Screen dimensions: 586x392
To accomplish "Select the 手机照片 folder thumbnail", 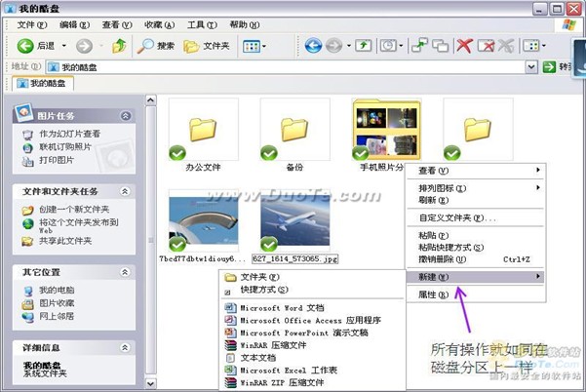I will click(386, 130).
